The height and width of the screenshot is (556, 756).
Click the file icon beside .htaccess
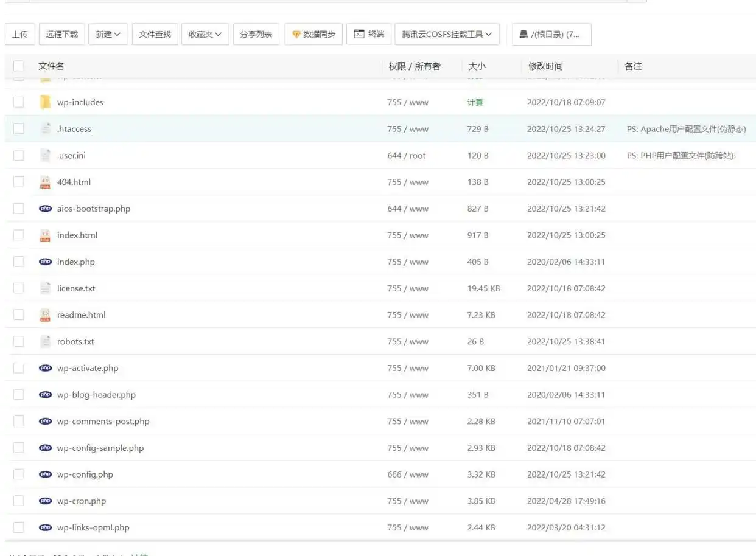click(x=45, y=129)
